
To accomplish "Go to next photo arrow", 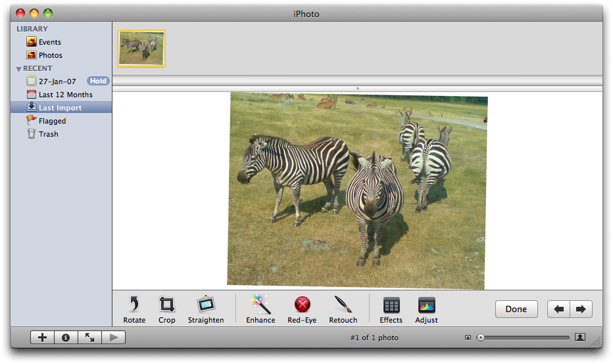I will [581, 309].
